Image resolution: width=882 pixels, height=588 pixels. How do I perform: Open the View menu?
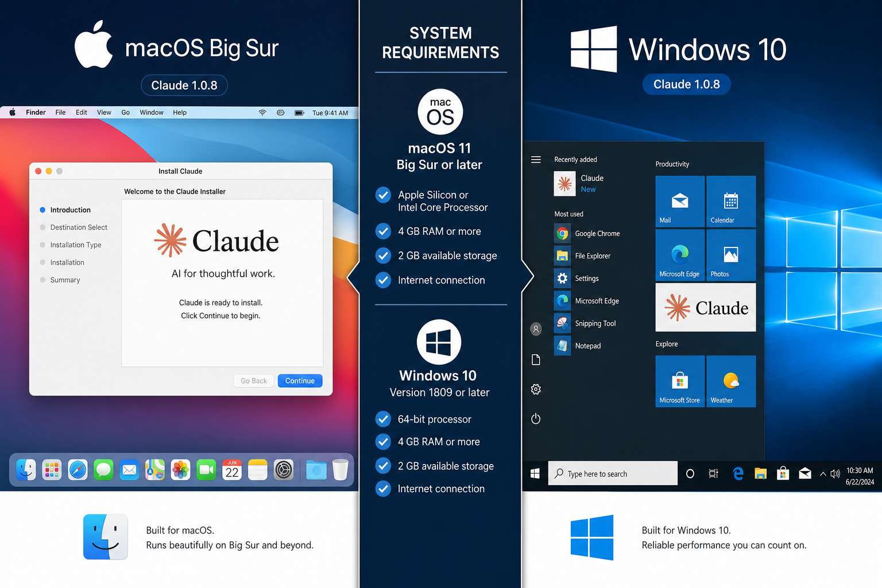104,113
